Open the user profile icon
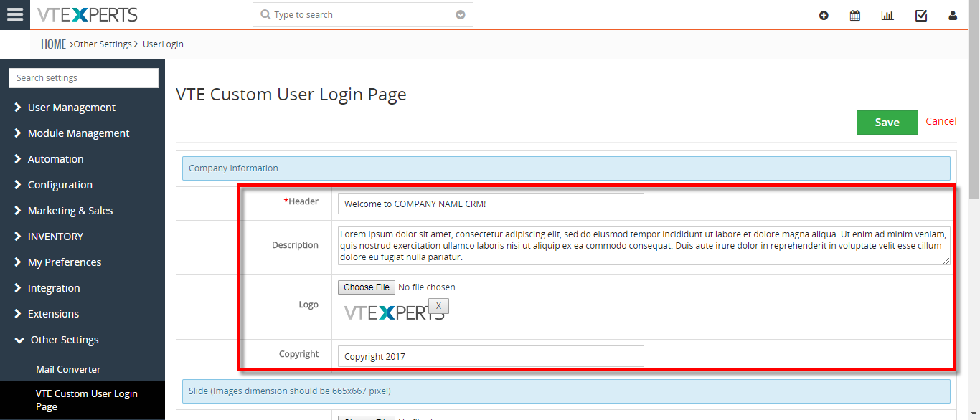 pos(953,15)
